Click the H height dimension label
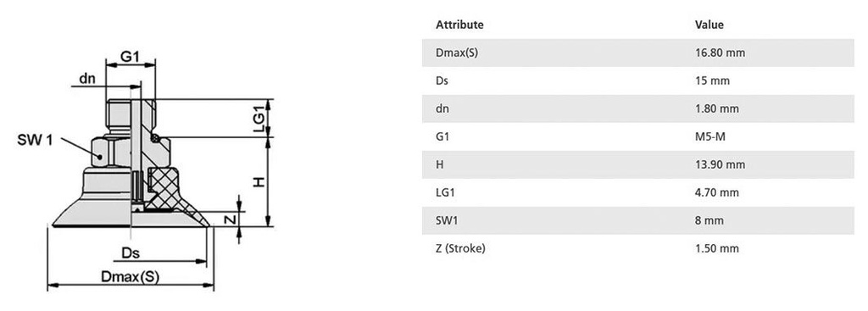The height and width of the screenshot is (311, 868). 259,181
